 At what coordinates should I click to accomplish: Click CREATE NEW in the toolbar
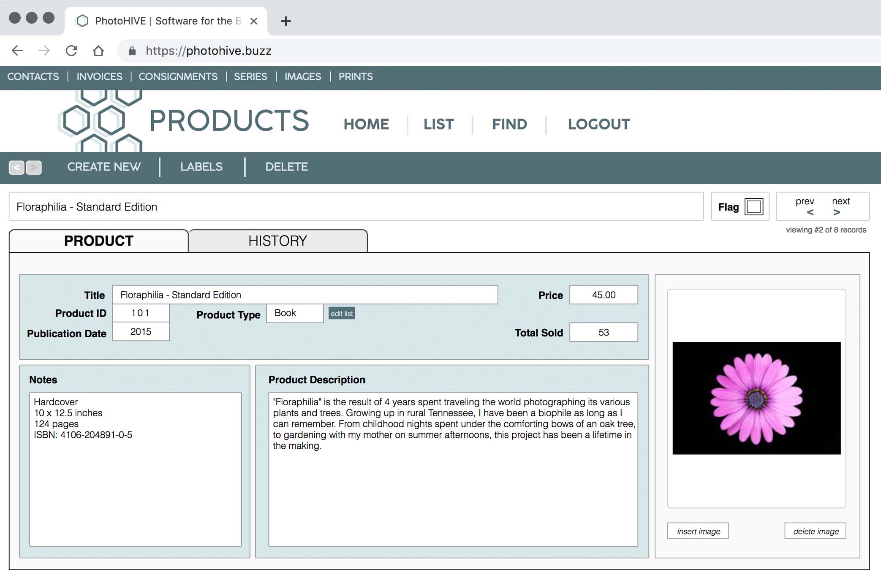(x=104, y=167)
